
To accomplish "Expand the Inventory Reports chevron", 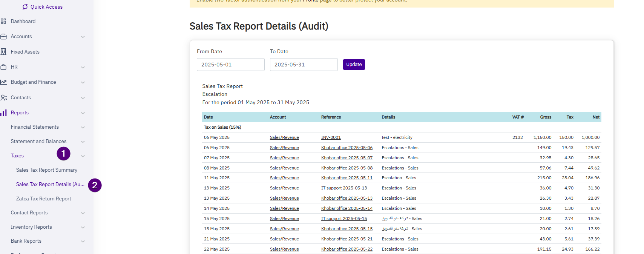I will [83, 227].
